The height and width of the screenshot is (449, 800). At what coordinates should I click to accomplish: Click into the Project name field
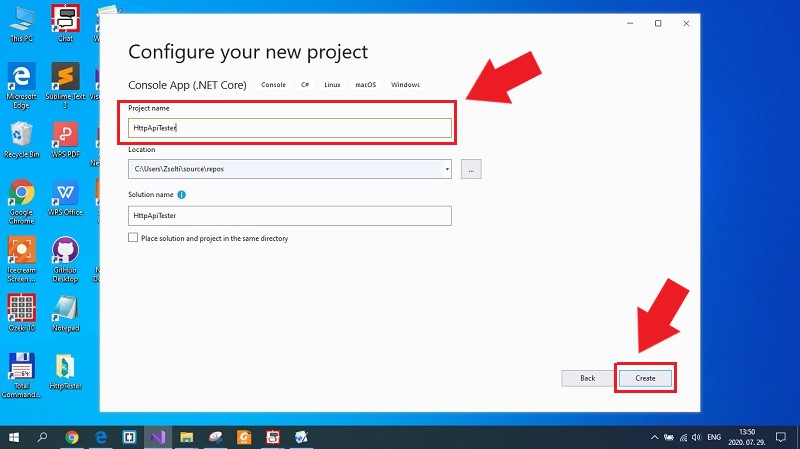[x=289, y=128]
